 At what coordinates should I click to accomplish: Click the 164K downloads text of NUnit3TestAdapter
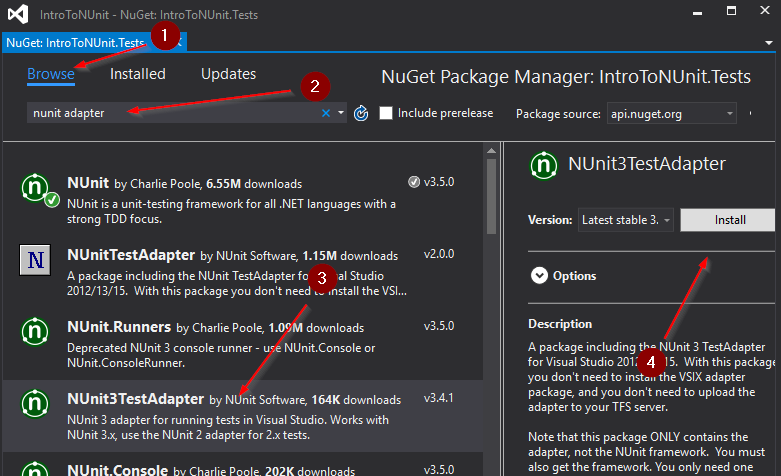click(356, 400)
